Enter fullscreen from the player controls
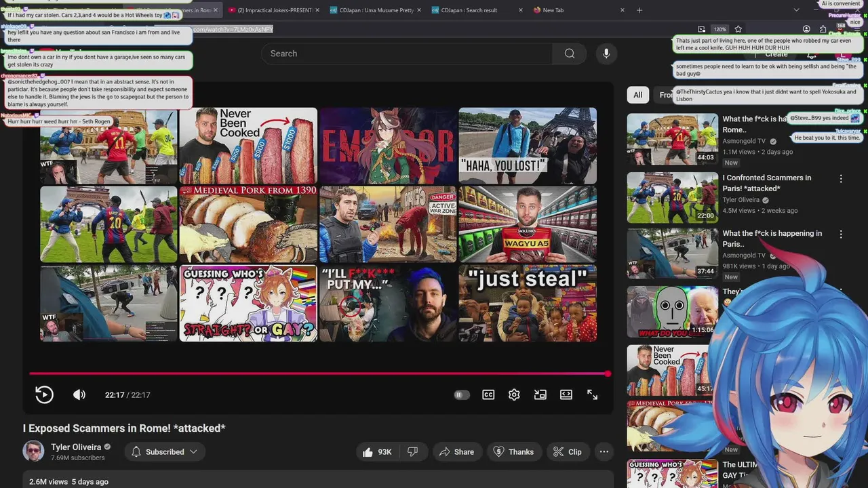 pyautogui.click(x=592, y=394)
